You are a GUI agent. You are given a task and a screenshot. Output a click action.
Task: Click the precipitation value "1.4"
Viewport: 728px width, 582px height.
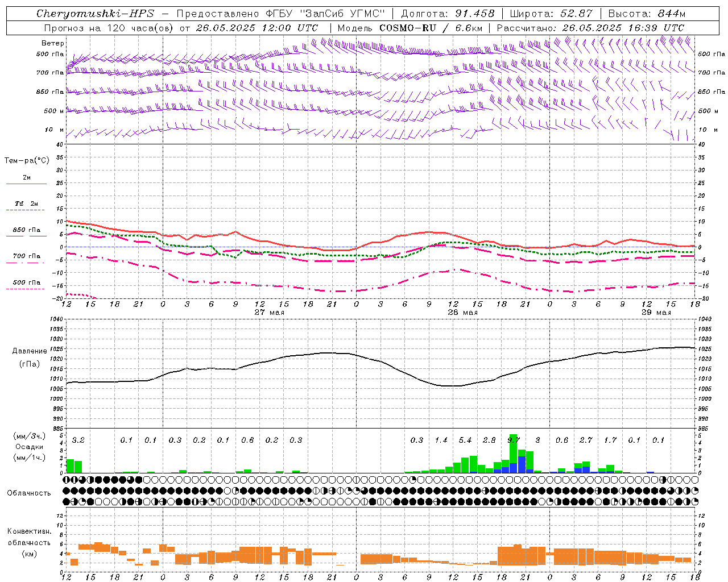(x=441, y=440)
